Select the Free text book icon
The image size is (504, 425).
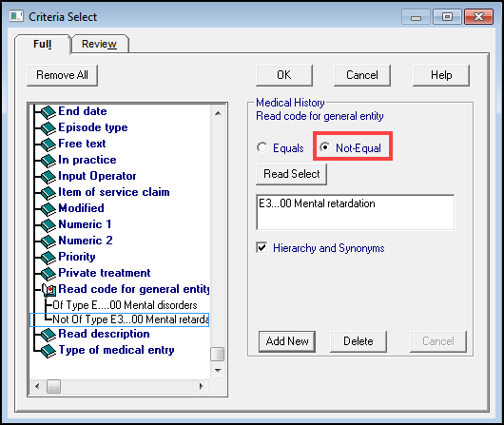(48, 144)
